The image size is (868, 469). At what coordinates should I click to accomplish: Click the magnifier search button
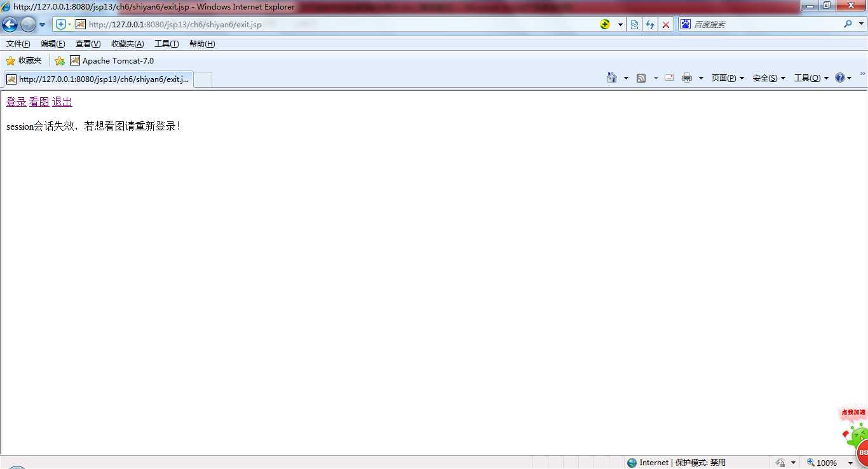(848, 24)
